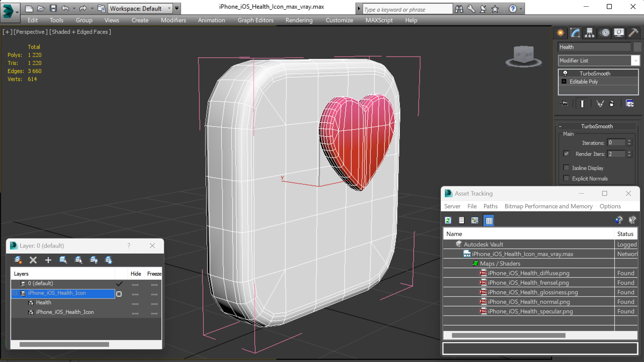Screen dimensions: 644x362
Task: Open the MAXScript menu
Action: tap(379, 20)
